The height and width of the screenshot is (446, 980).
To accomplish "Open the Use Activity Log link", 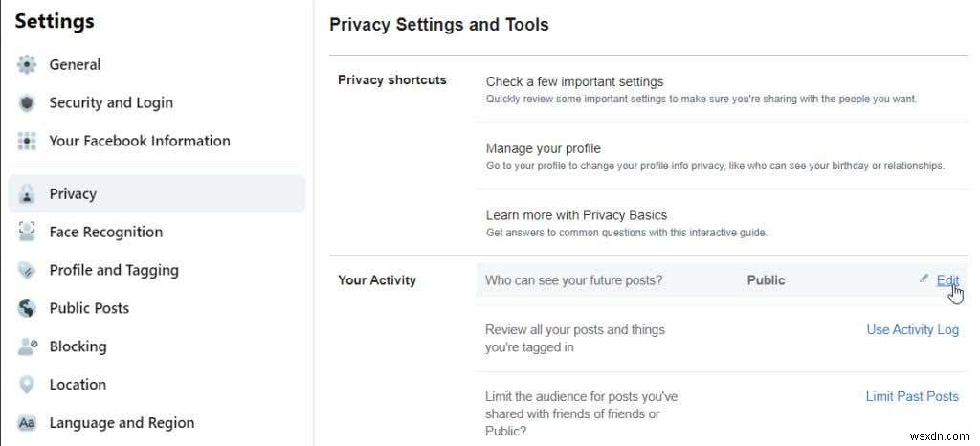I will coord(912,329).
